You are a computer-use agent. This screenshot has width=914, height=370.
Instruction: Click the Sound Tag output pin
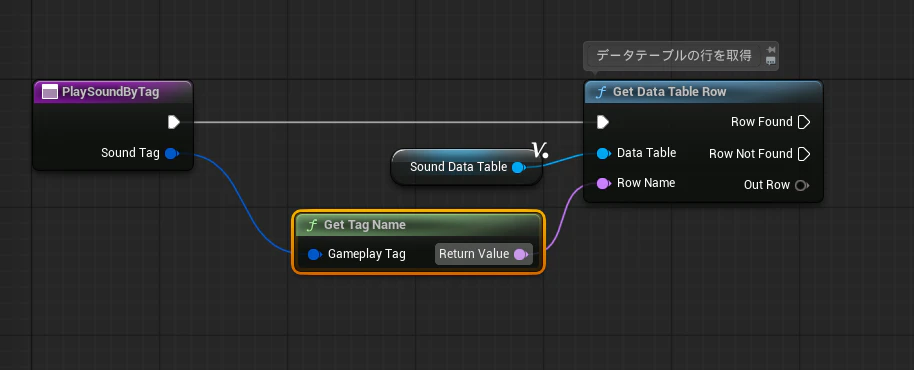pyautogui.click(x=171, y=154)
